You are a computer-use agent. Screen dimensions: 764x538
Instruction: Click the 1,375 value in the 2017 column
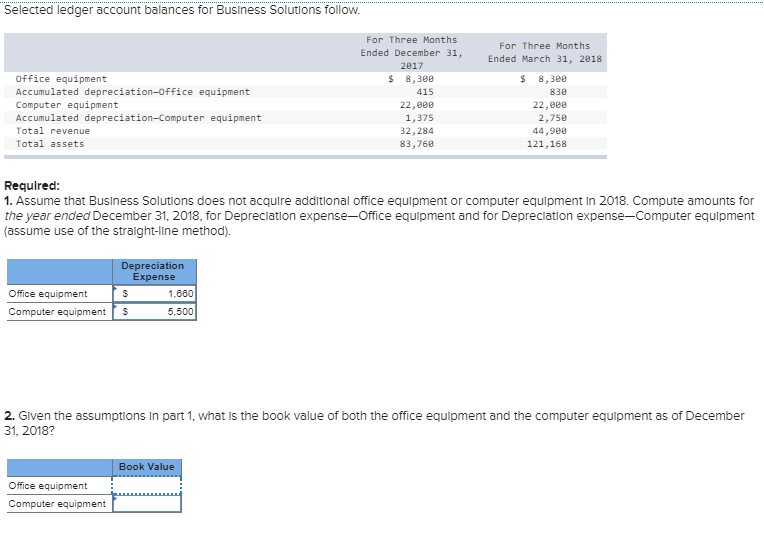419,118
